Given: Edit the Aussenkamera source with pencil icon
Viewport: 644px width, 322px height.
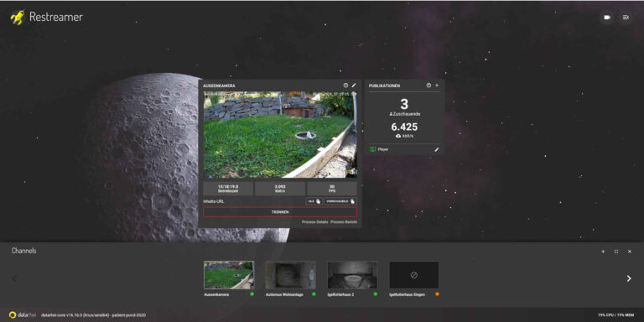Looking at the screenshot, I should (354, 86).
